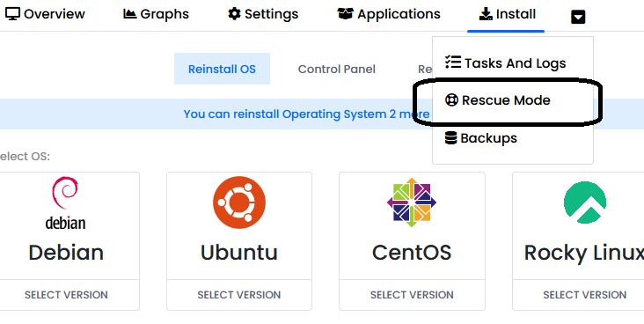Collapse the black dropdown arrow menu
Image resolution: width=644 pixels, height=324 pixels.
tap(578, 17)
